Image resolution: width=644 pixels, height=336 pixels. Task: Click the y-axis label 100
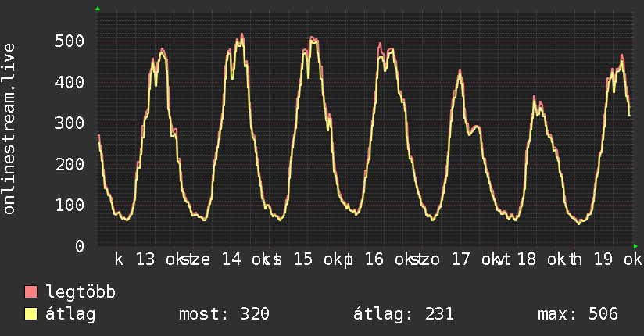pyautogui.click(x=70, y=205)
